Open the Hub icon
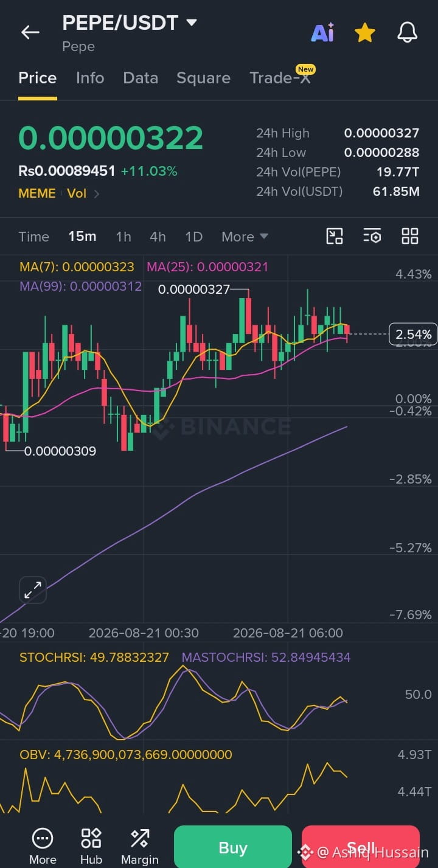438x868 pixels. 91,846
